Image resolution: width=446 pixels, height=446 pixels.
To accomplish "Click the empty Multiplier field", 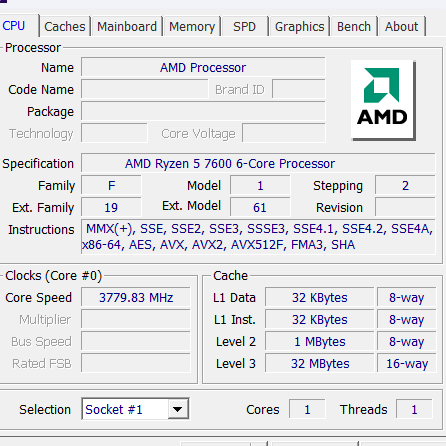I will [x=136, y=319].
